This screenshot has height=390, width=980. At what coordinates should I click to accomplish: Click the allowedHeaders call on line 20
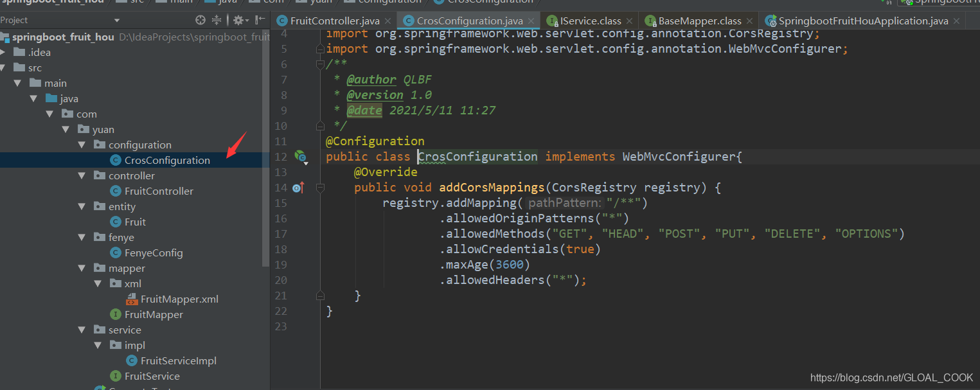[513, 280]
